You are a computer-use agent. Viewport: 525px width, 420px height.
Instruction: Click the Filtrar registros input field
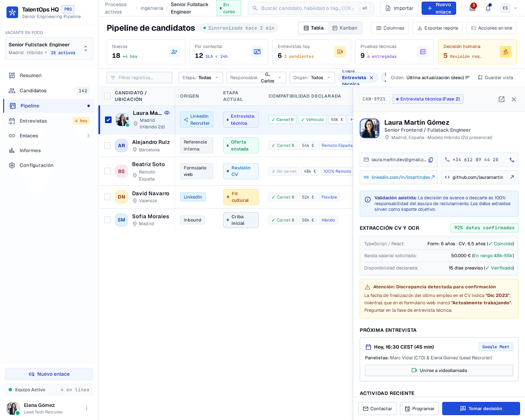(139, 78)
